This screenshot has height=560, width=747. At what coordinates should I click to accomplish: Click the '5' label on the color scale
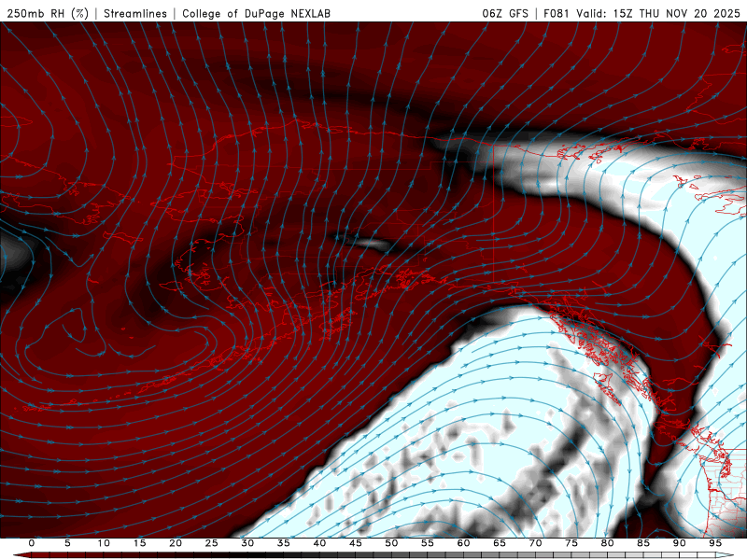[x=67, y=543]
